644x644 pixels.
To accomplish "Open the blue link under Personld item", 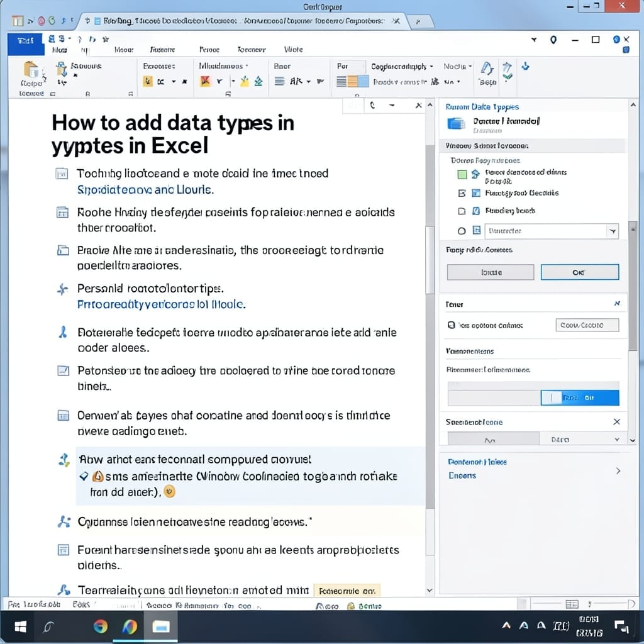I will [x=162, y=304].
